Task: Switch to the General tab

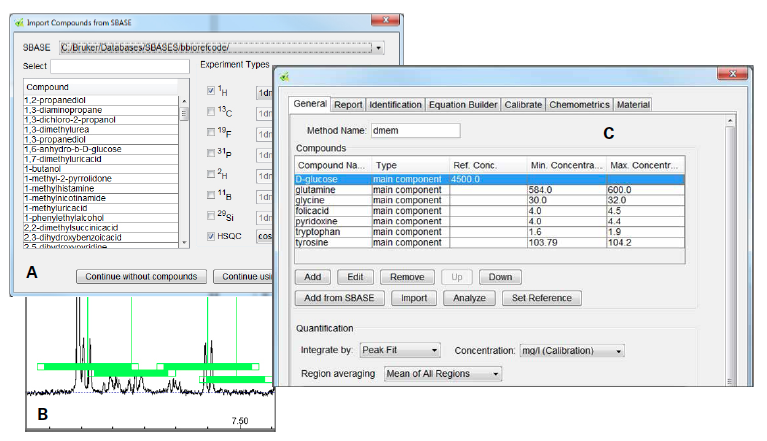Action: (x=310, y=104)
